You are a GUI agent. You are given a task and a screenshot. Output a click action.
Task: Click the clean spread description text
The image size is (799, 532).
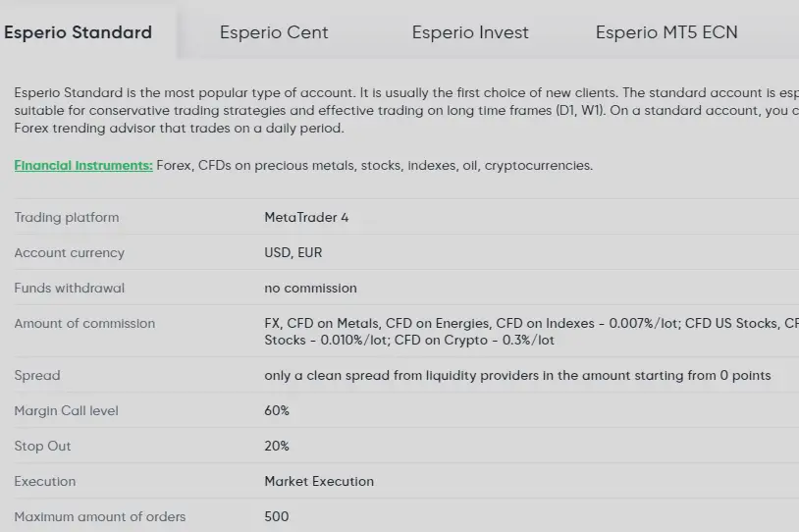[517, 375]
